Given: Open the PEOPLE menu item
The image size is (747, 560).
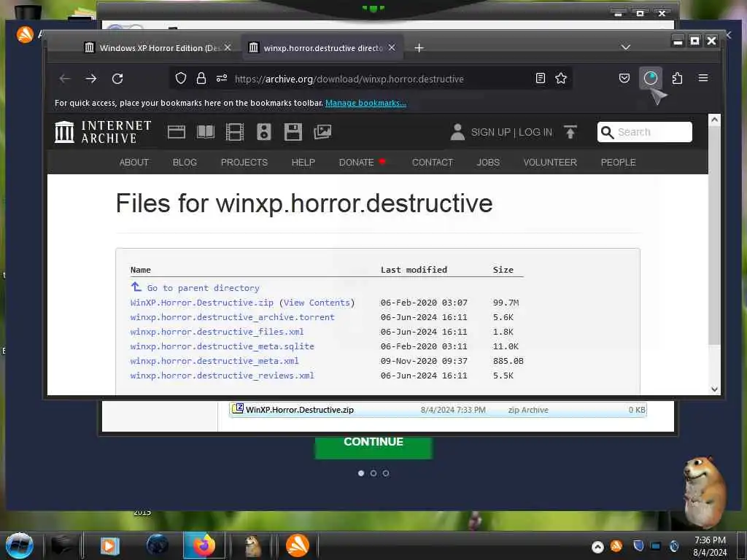Looking at the screenshot, I should (619, 163).
